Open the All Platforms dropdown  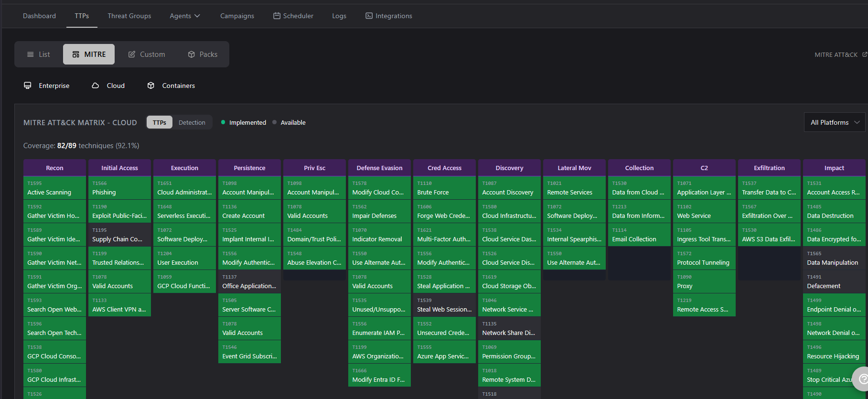pyautogui.click(x=835, y=122)
